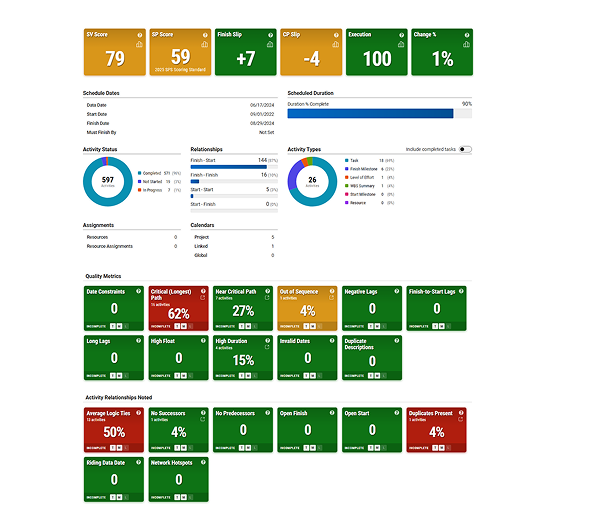Click the 'Level of Effort' legend label
Viewport: 604px width, 532px height.
point(362,178)
